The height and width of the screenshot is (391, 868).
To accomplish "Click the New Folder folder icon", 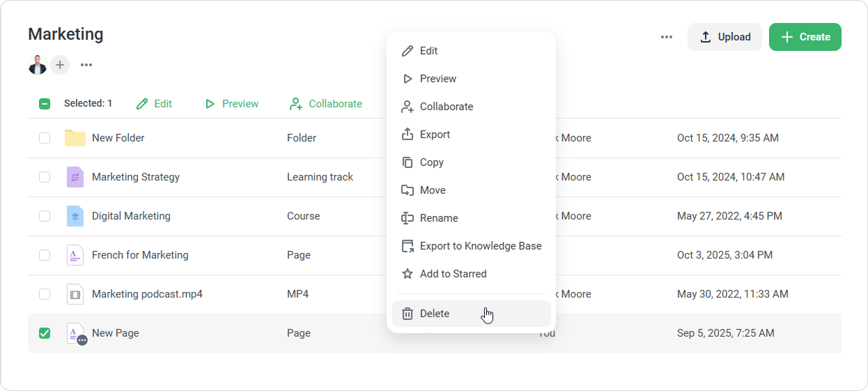I will pyautogui.click(x=75, y=138).
